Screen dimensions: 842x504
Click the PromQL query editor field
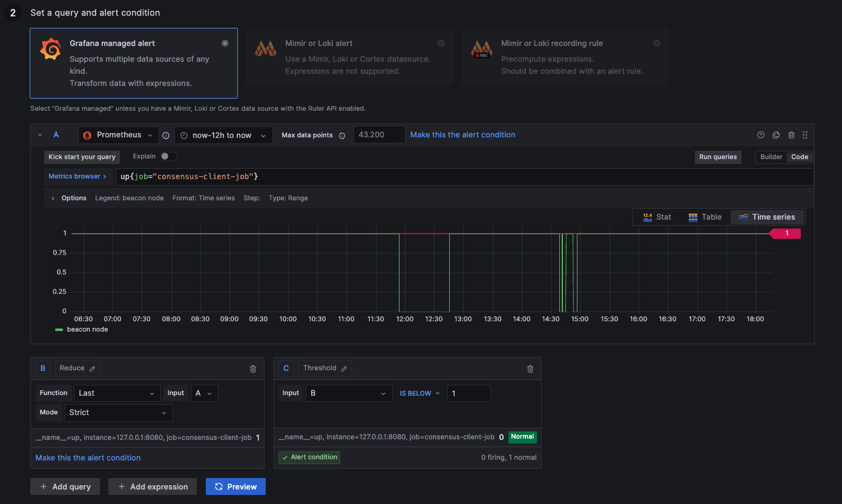[464, 176]
